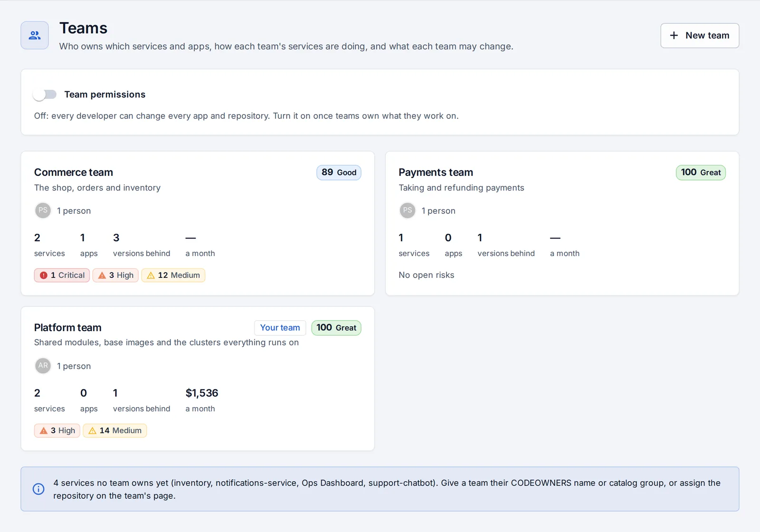This screenshot has height=532, width=760.
Task: Click Payments team's '0 apps' stat
Action: pos(454,245)
